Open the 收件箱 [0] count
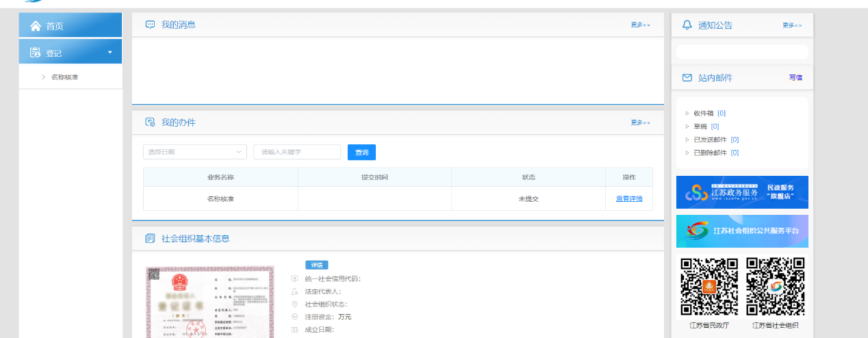The height and width of the screenshot is (338, 868). [722, 114]
